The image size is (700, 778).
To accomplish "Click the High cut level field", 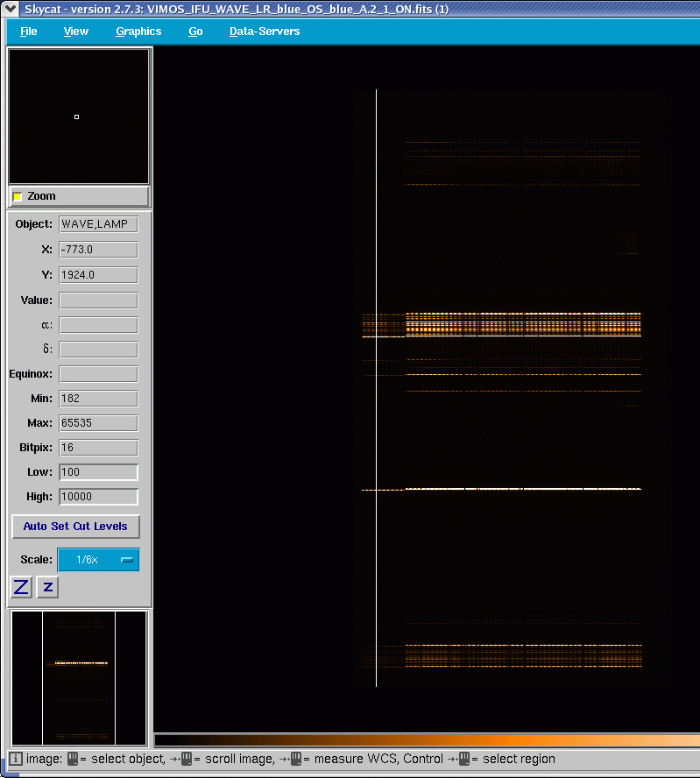I will [98, 497].
